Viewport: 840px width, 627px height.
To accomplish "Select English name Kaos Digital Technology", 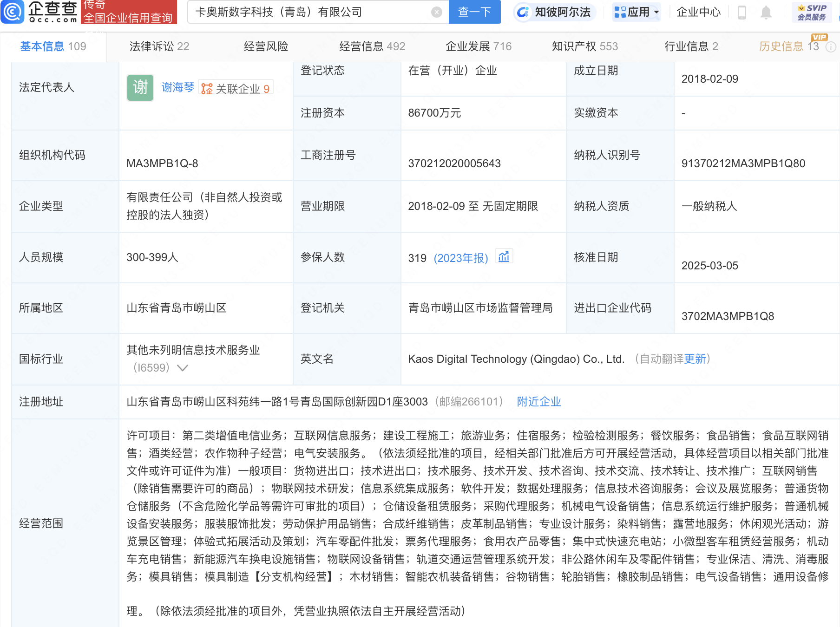I will [516, 359].
